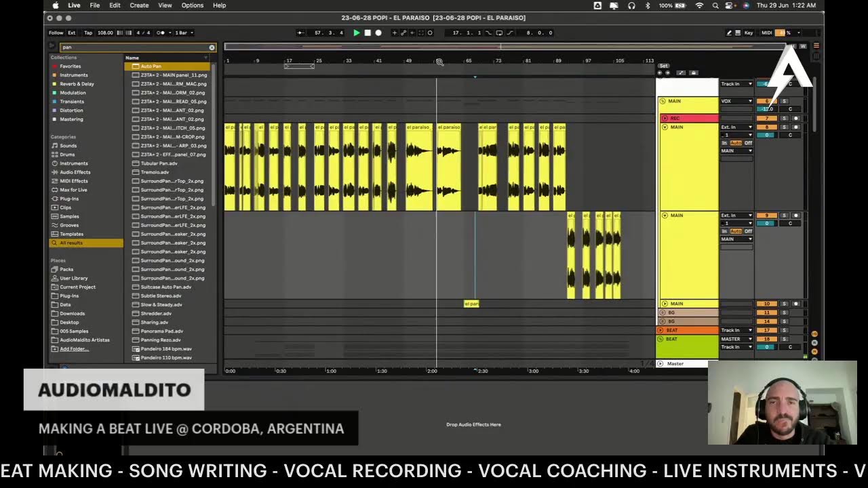This screenshot has height=488, width=868.
Task: Sort browser by the Name column header
Action: pos(132,58)
